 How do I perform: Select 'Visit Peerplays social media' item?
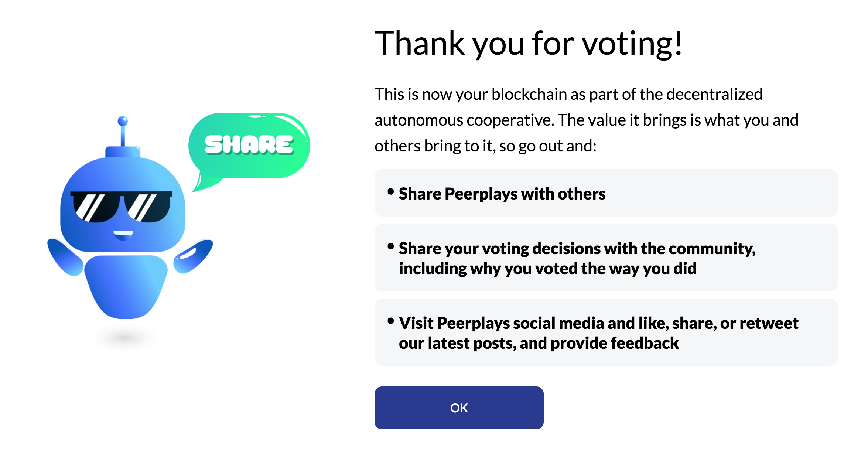pos(598,323)
